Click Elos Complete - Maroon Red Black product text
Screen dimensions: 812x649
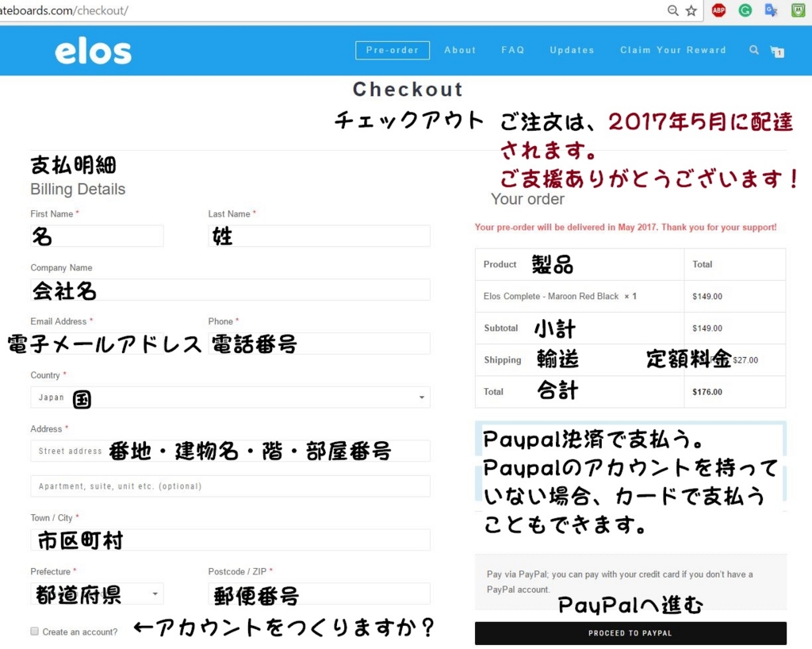click(551, 296)
